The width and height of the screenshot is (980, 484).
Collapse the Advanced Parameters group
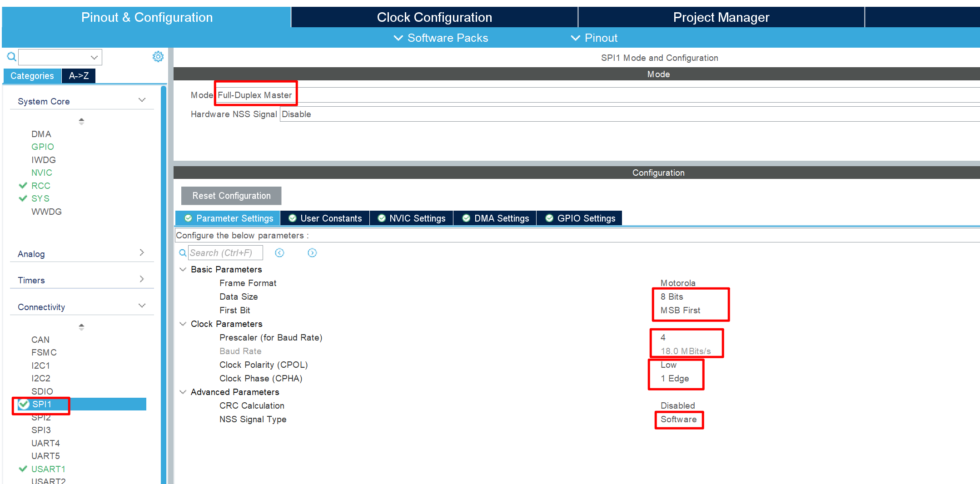pyautogui.click(x=183, y=392)
